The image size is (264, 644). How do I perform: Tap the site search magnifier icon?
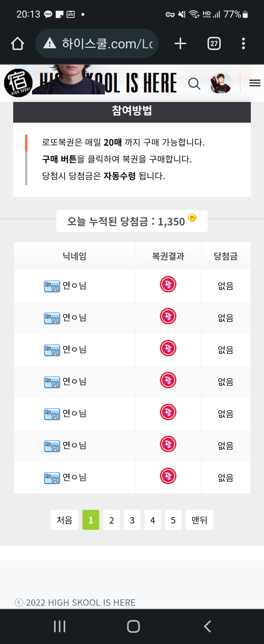pyautogui.click(x=194, y=83)
